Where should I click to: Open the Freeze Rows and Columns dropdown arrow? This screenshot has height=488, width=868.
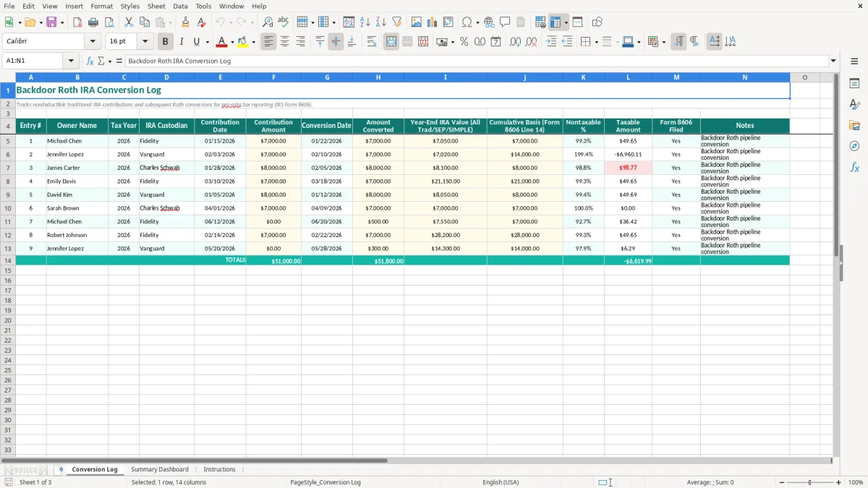click(x=566, y=22)
